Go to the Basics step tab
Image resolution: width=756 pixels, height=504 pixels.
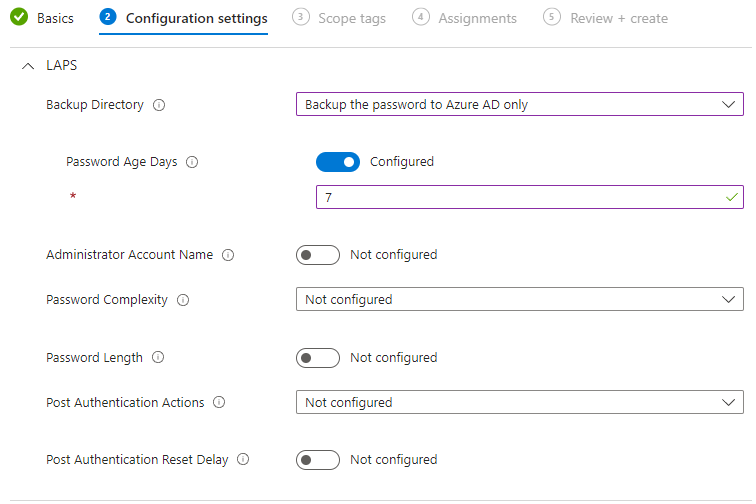pos(55,18)
